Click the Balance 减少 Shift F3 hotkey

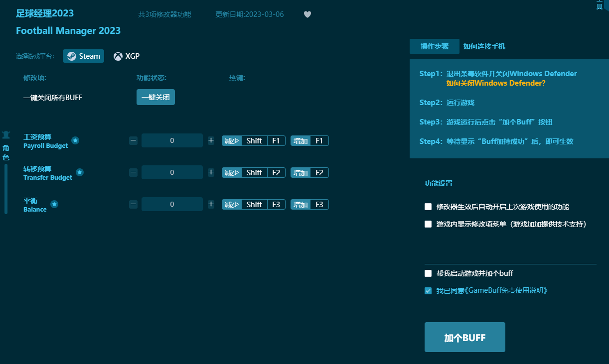(254, 204)
